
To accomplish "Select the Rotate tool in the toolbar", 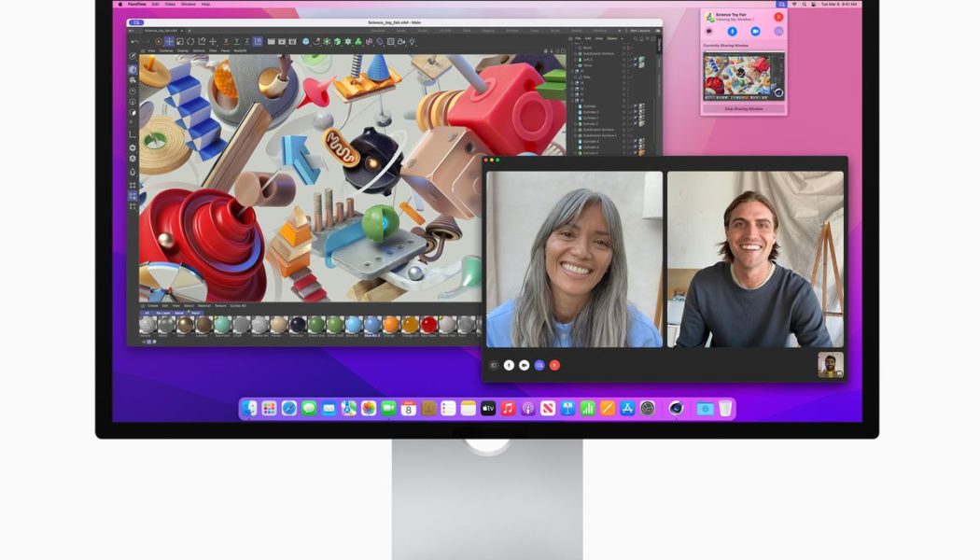I will pyautogui.click(x=189, y=39).
